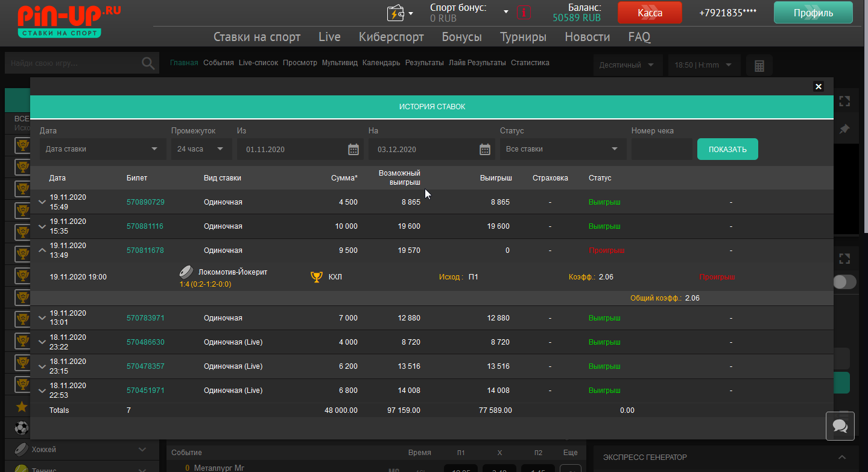
Task: Click the fullscreen expand icon on right
Action: point(844,101)
